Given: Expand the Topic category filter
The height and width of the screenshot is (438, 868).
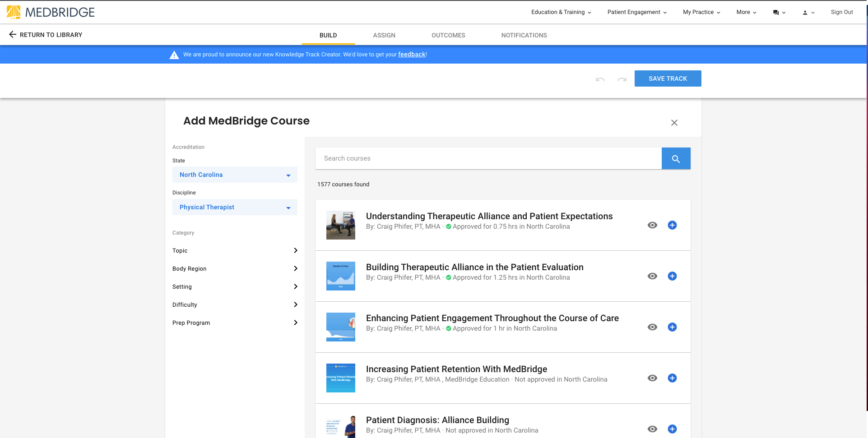Looking at the screenshot, I should pyautogui.click(x=235, y=250).
